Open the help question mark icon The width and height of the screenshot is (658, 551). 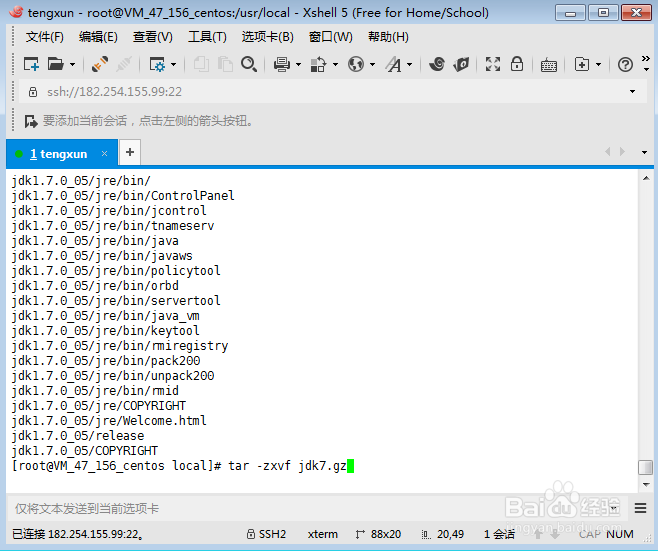tap(625, 65)
